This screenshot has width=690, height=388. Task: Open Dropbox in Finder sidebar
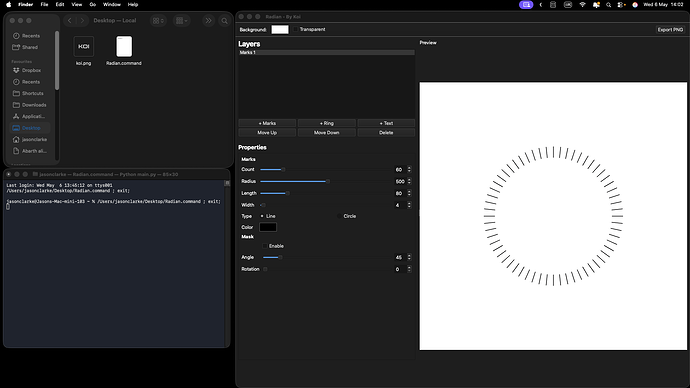tap(31, 70)
